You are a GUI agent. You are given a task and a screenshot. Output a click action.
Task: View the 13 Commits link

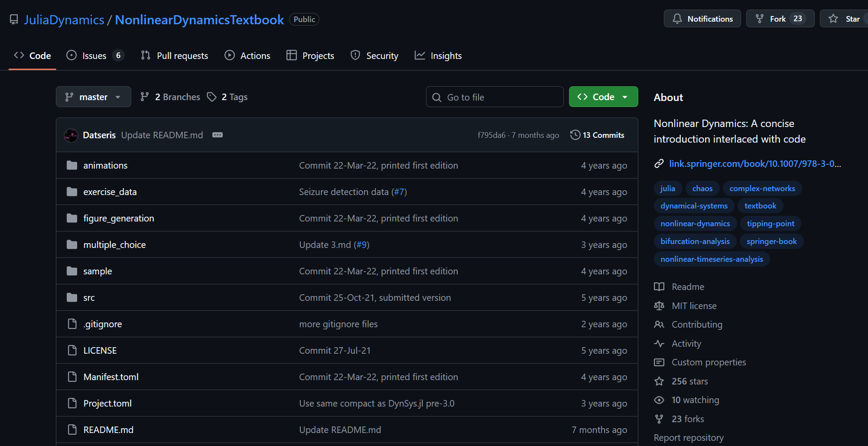[x=597, y=135]
